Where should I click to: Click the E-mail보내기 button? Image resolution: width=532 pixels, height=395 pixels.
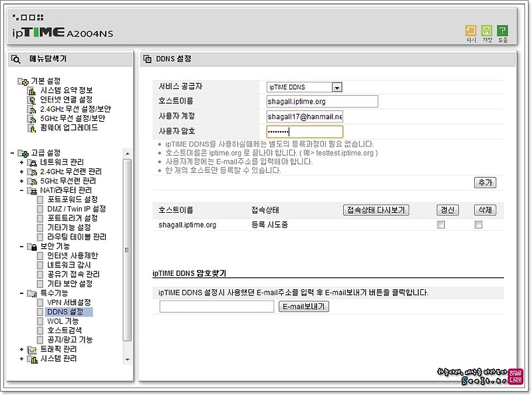[x=304, y=307]
